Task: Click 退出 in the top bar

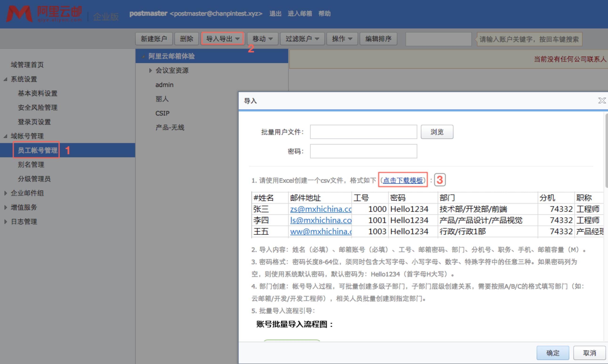Action: (x=275, y=13)
